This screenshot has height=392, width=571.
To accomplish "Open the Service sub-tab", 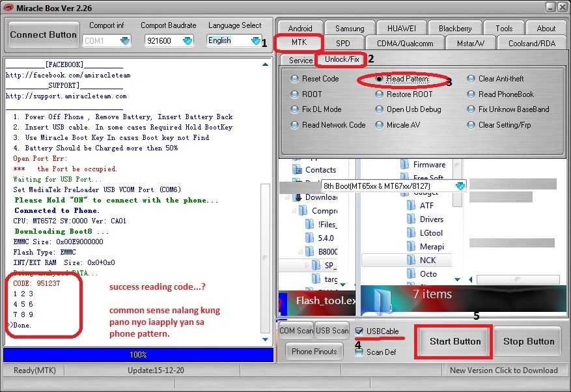I will pyautogui.click(x=300, y=60).
